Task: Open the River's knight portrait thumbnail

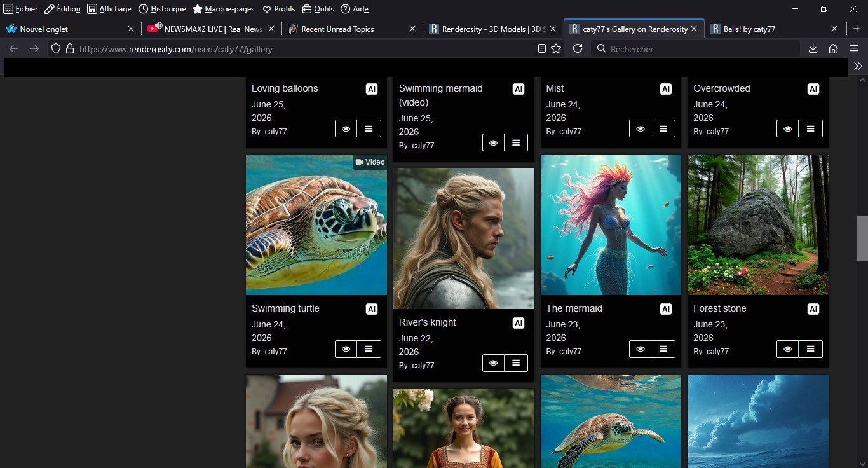Action: pyautogui.click(x=464, y=238)
